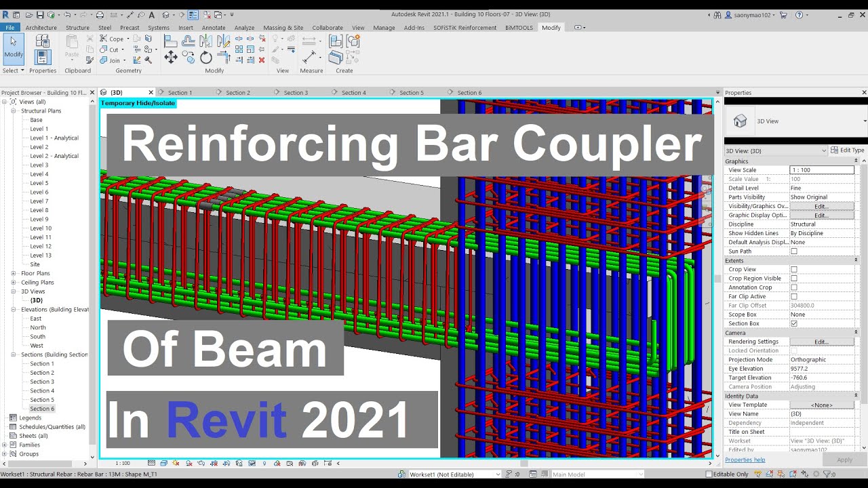This screenshot has height=488, width=868.
Task: Open the Structure ribbon tab
Action: (77, 28)
